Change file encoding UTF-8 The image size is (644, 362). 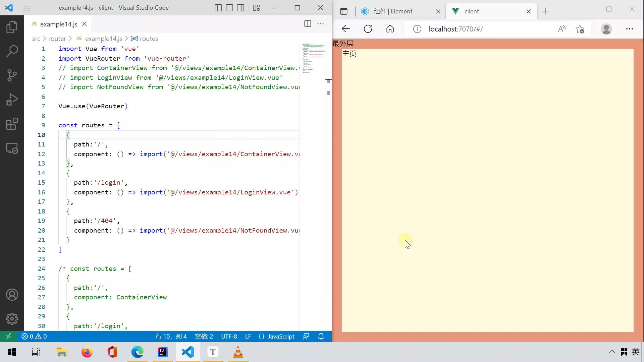tap(229, 336)
